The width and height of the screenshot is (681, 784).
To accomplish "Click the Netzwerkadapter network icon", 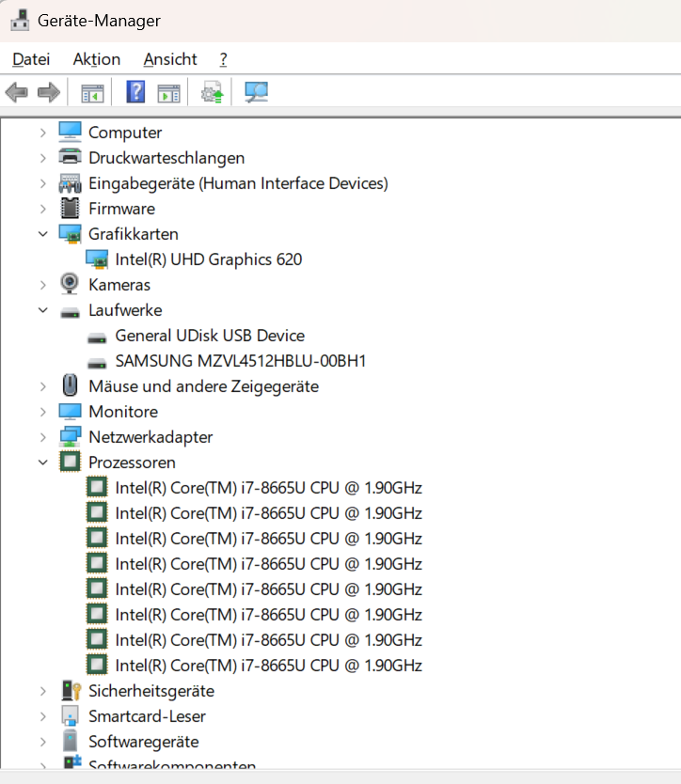I will (x=70, y=436).
